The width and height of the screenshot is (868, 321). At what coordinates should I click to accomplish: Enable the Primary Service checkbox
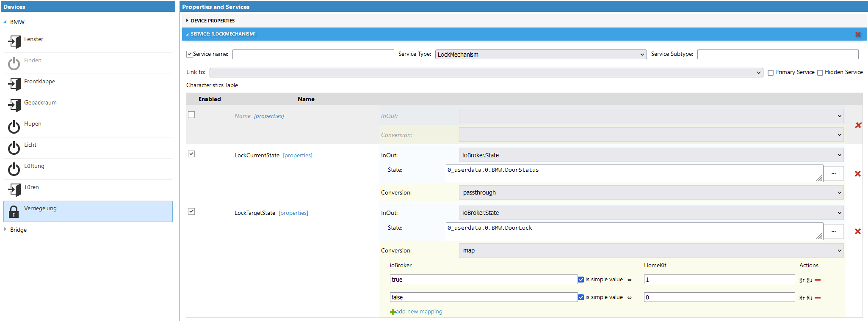[x=771, y=73]
